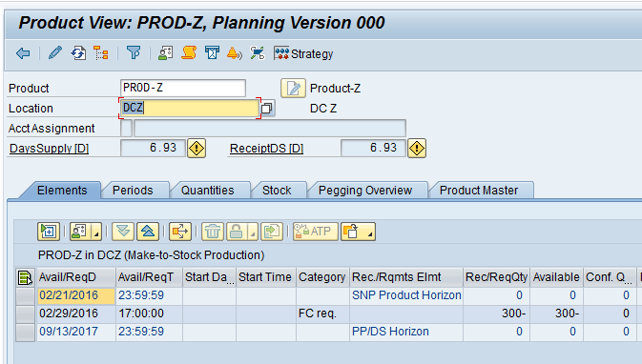Switch to the Periods tab
This screenshot has width=642, height=364.
133,191
